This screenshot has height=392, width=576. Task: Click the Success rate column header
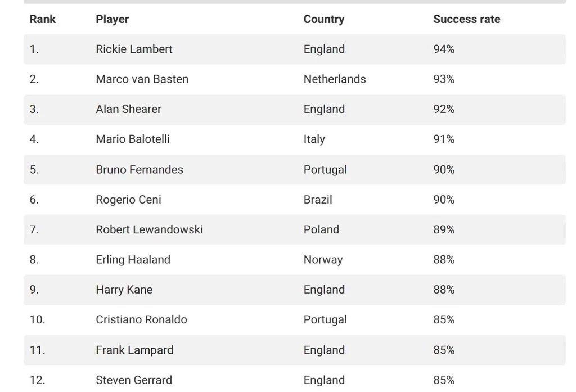(x=466, y=19)
